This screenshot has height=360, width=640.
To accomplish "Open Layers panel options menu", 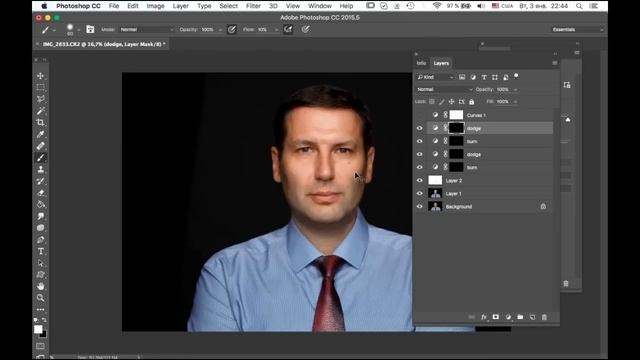I will [555, 63].
